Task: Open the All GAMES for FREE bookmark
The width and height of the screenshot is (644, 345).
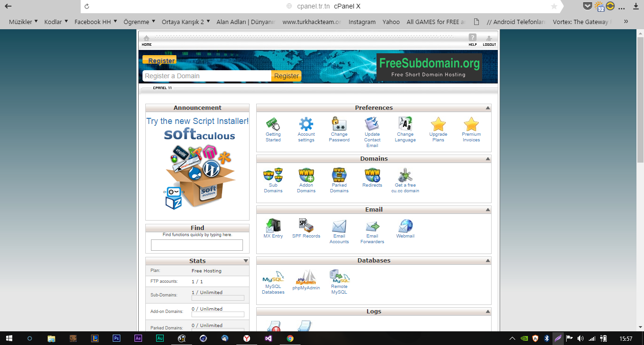Action: [x=435, y=22]
